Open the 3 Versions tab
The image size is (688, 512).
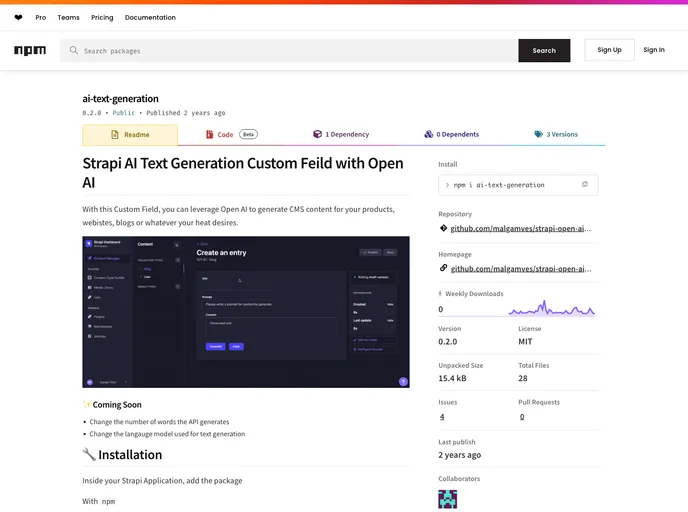point(556,134)
